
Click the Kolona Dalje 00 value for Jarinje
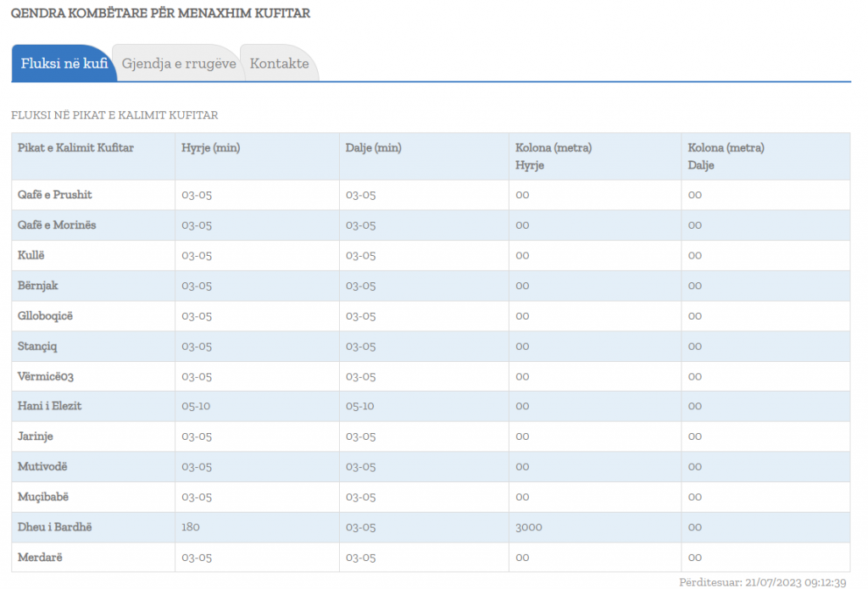[695, 436]
